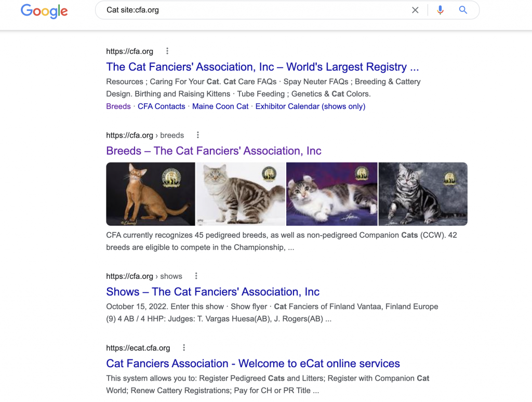Open the three-dot menu next to the ecat.cfa.org result
This screenshot has width=532, height=402.
coord(184,347)
